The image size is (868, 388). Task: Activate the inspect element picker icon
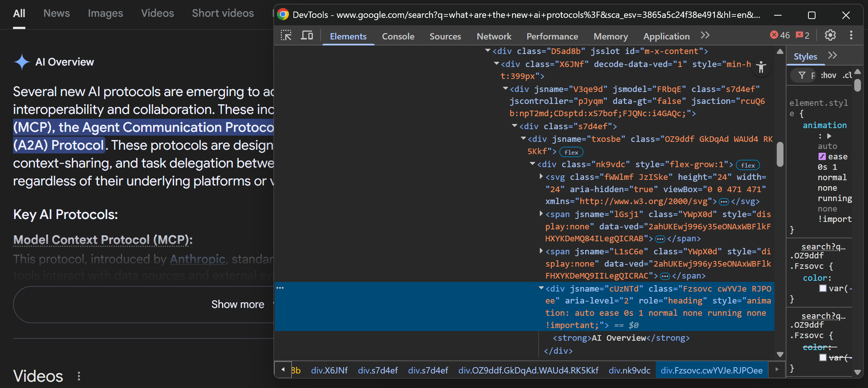click(x=286, y=36)
